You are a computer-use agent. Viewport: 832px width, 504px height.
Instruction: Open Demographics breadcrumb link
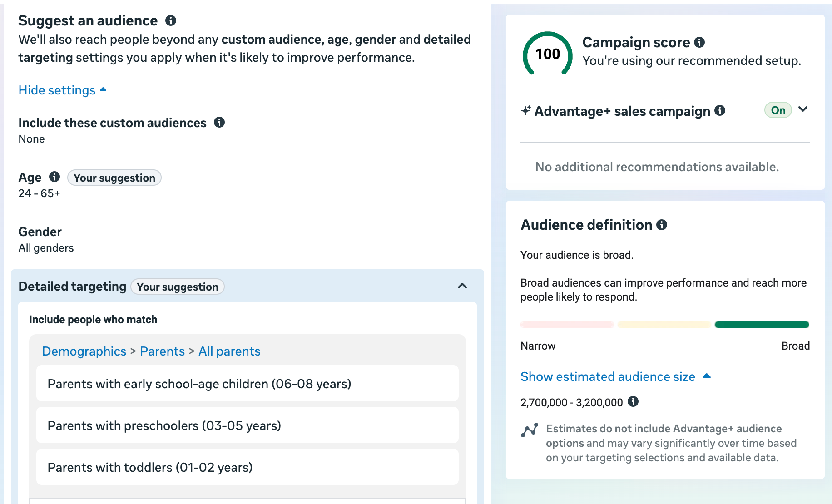84,351
